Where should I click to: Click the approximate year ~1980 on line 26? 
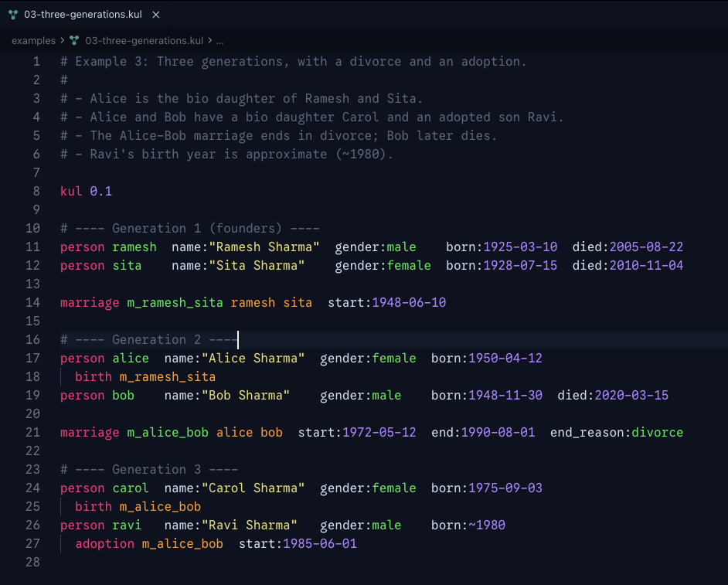487,525
